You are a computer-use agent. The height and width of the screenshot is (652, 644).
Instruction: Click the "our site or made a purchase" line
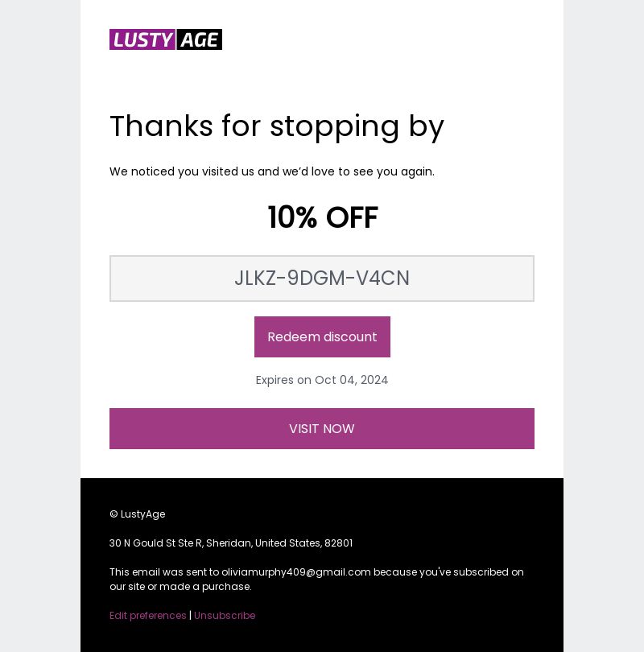[x=180, y=586]
